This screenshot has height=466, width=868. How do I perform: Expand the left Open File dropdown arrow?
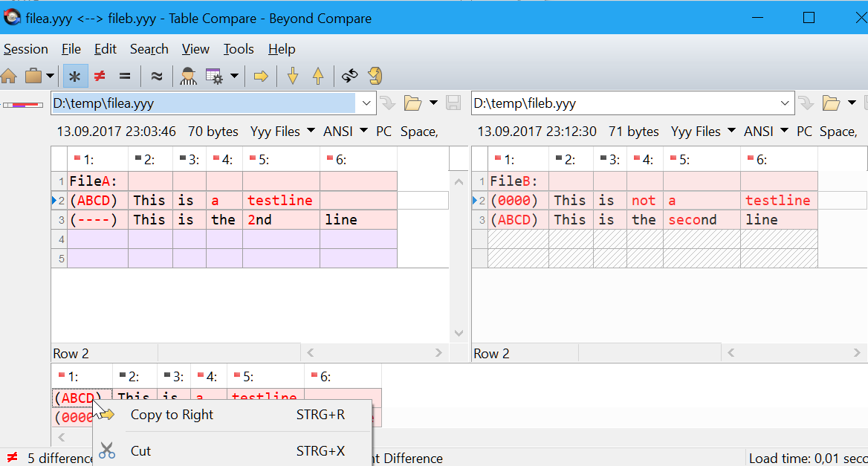[x=433, y=103]
